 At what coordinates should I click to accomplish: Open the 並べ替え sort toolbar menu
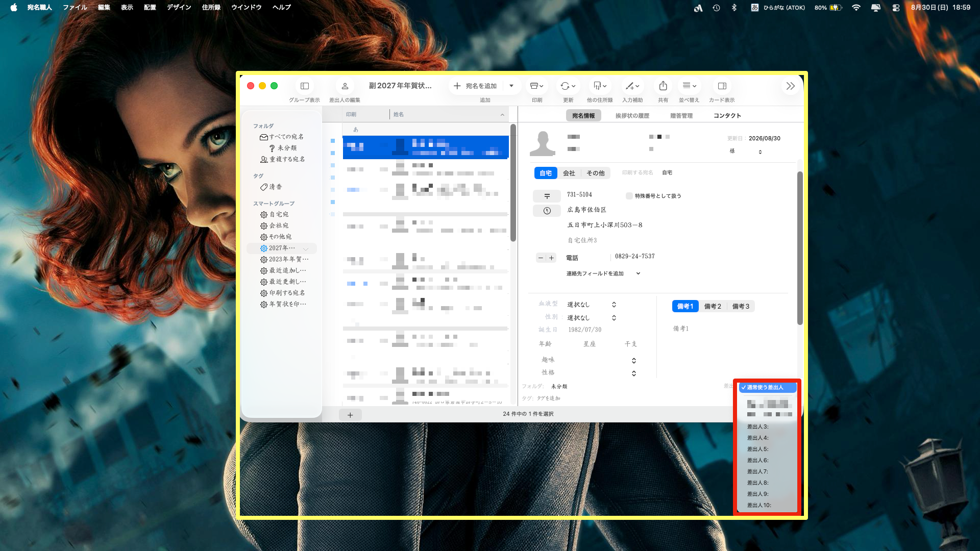pos(689,86)
